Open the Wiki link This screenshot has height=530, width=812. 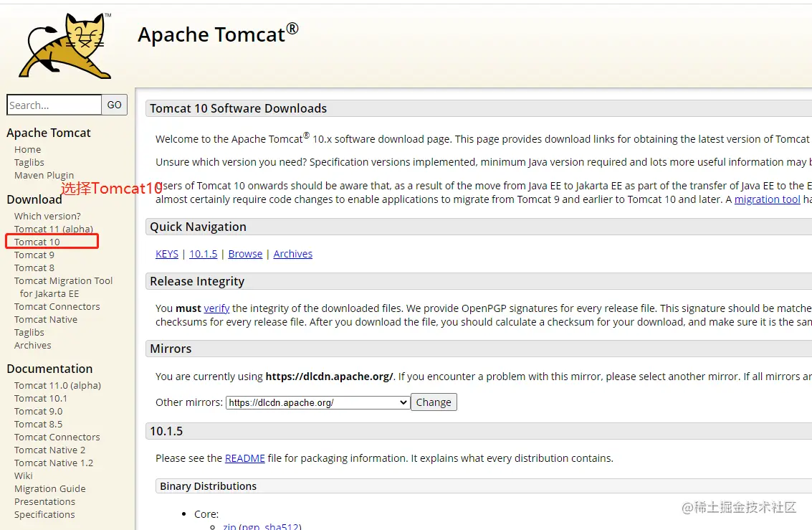[24, 476]
